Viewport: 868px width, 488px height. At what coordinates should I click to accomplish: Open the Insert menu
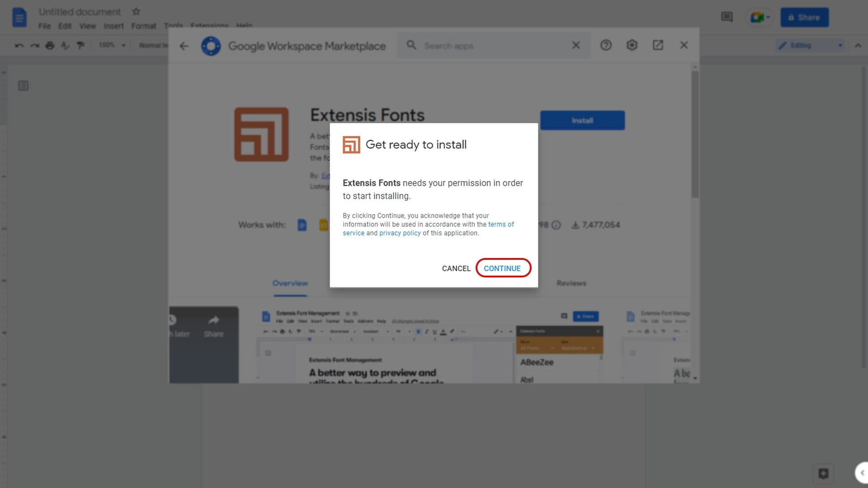(x=113, y=26)
